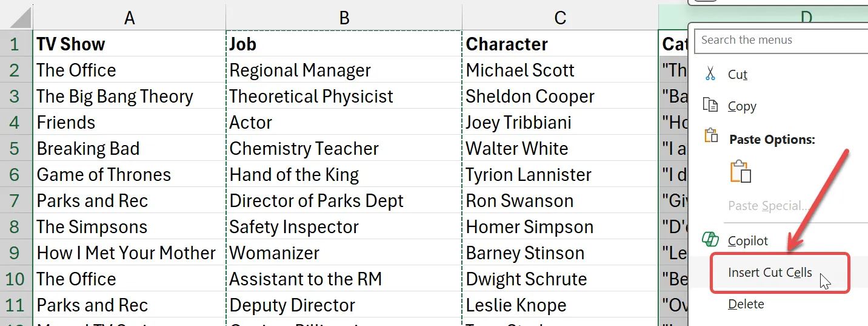Click the Copy icon in context menu

click(710, 106)
